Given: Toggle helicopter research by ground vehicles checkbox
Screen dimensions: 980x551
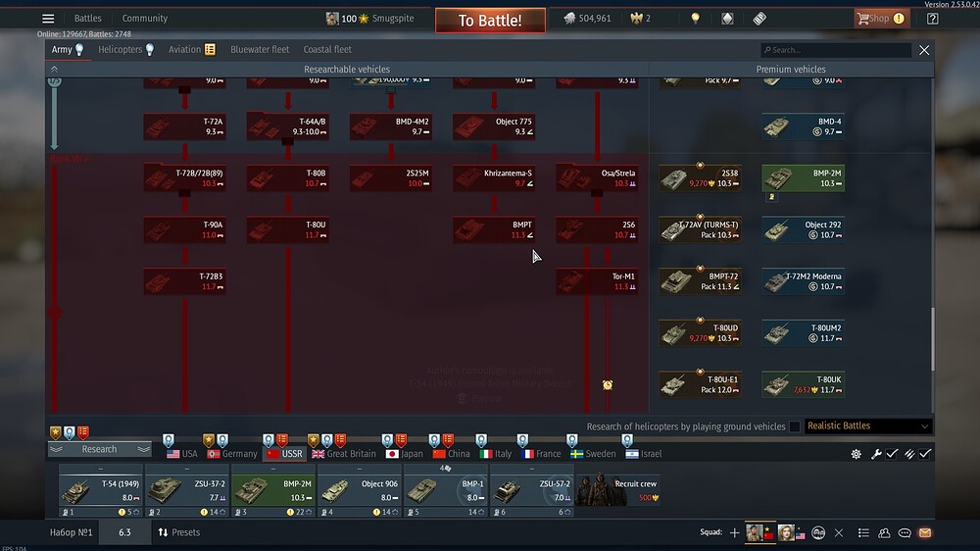Looking at the screenshot, I should point(795,426).
